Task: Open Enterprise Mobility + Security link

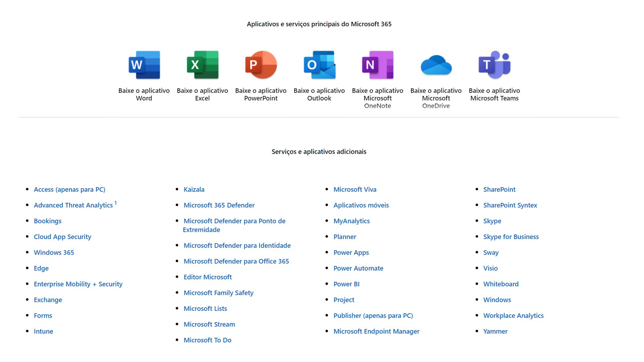Action: (78, 284)
